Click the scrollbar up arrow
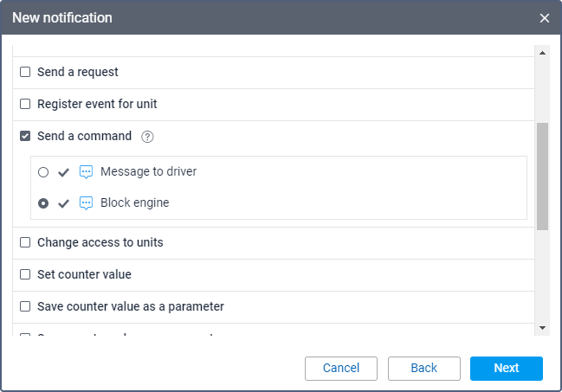The height and width of the screenshot is (392, 562). coord(543,52)
